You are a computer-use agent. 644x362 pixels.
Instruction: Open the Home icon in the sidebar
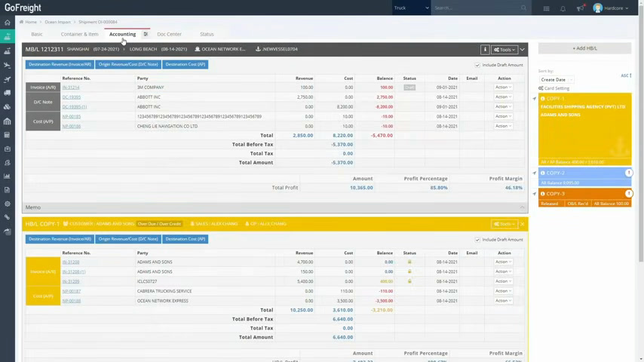coord(8,23)
